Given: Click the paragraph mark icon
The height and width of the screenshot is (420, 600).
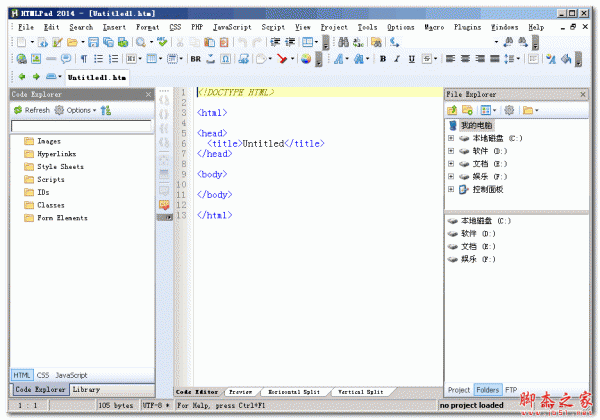Looking at the screenshot, I should pos(83,59).
